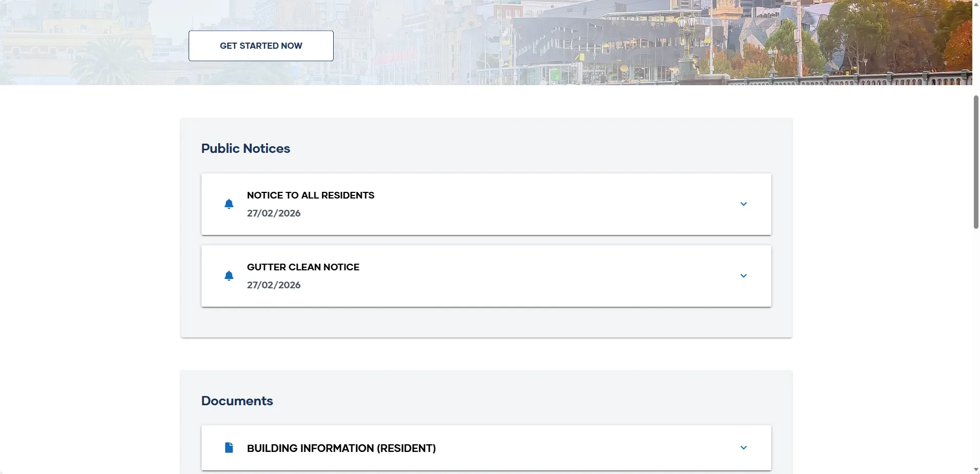Click the GET STARTED NOW button
This screenshot has height=474, width=980.
pos(261,46)
